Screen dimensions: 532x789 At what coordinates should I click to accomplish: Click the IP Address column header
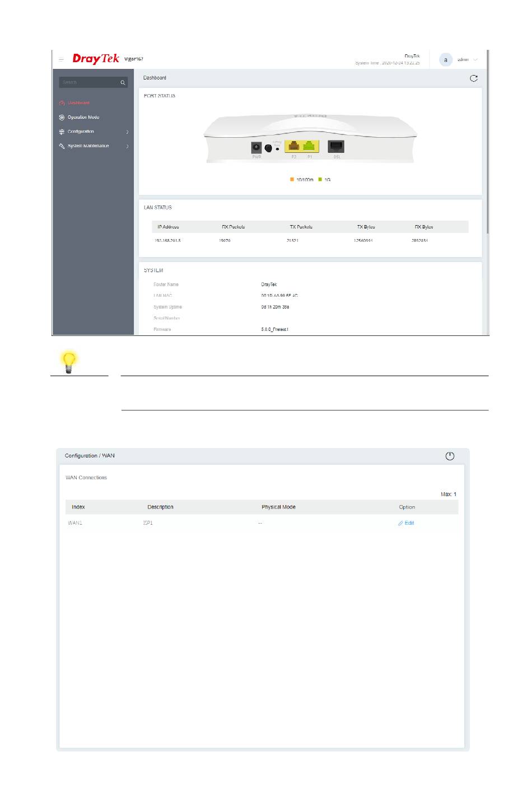point(168,227)
